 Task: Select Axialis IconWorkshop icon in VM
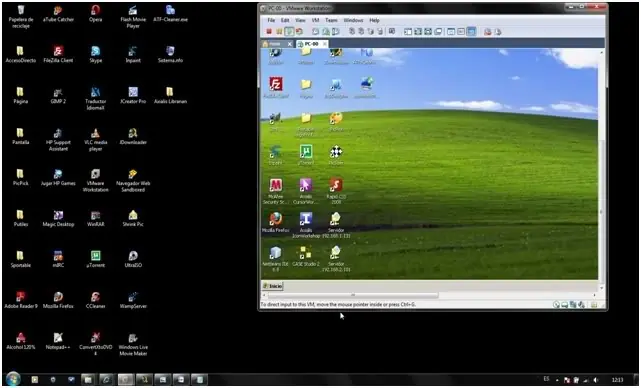(306, 225)
